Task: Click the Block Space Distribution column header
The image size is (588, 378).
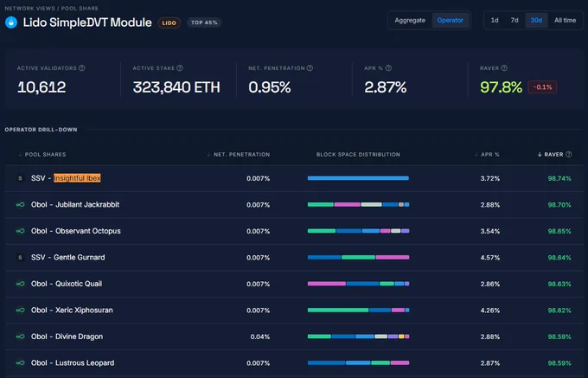Action: [358, 155]
